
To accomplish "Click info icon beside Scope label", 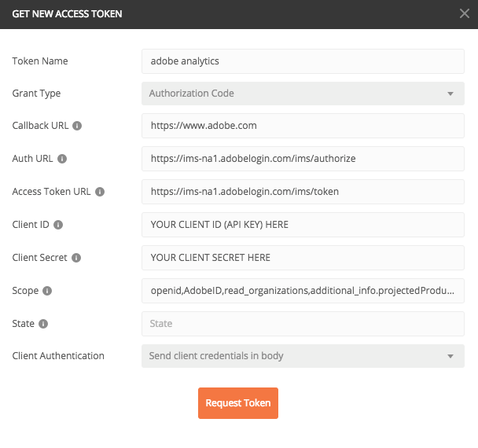I will pyautogui.click(x=47, y=291).
